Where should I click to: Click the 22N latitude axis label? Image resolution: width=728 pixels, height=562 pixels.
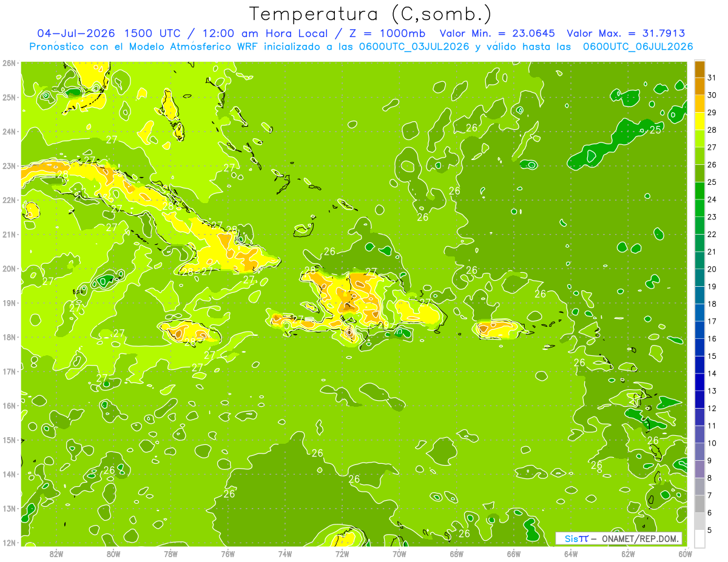pos(8,200)
